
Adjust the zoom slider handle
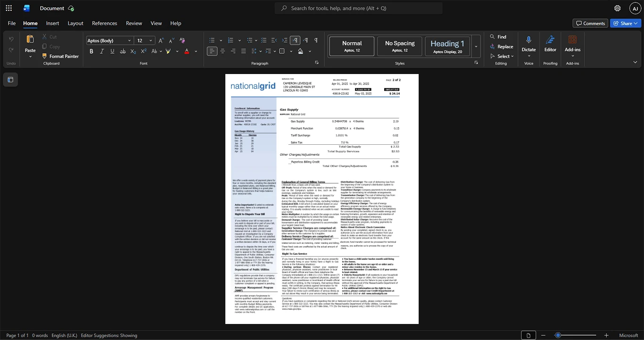pyautogui.click(x=558, y=335)
